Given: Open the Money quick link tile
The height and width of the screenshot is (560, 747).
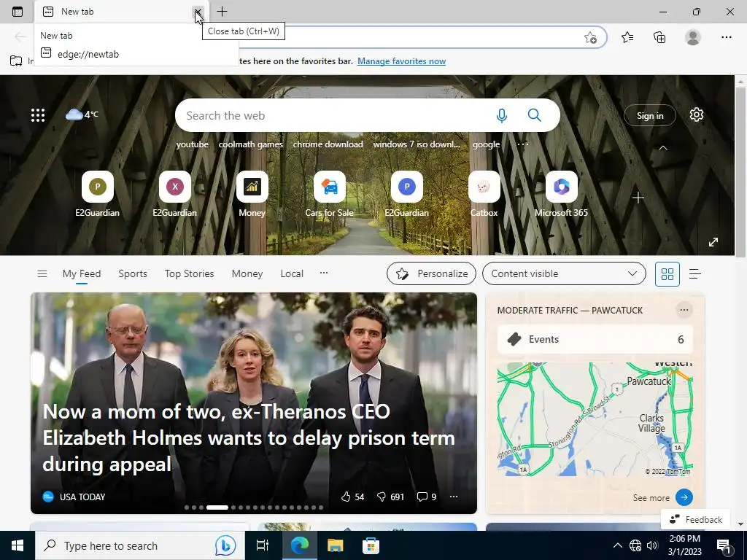Looking at the screenshot, I should 252,194.
